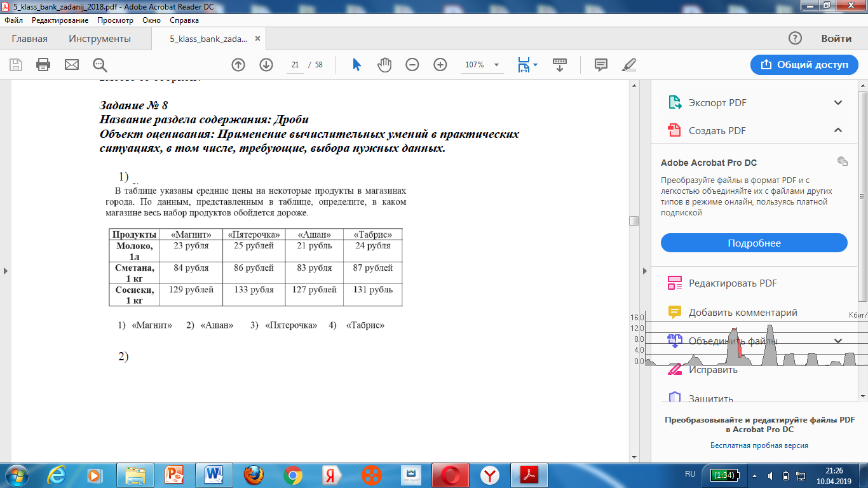The width and height of the screenshot is (868, 488).
Task: Collapse the right tools pane arrow
Action: (x=646, y=271)
